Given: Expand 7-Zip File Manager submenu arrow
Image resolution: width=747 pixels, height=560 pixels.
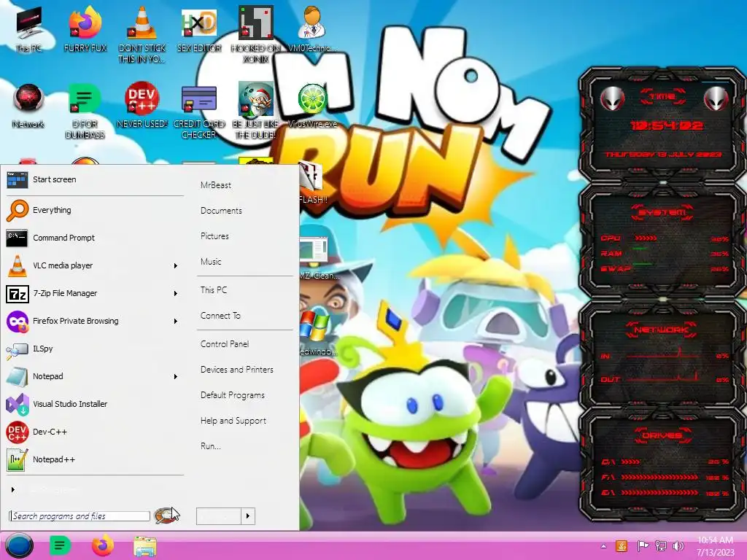Looking at the screenshot, I should point(175,293).
